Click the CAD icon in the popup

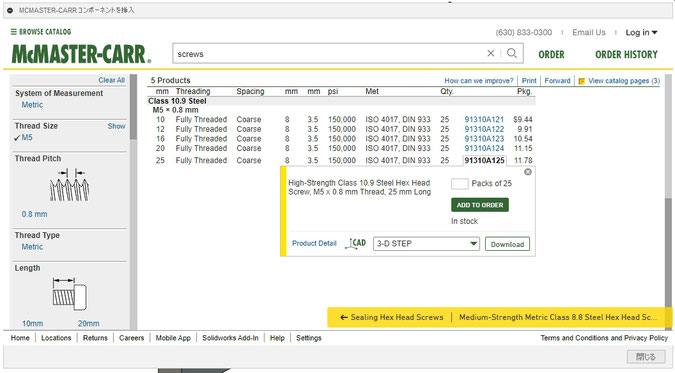coord(356,243)
